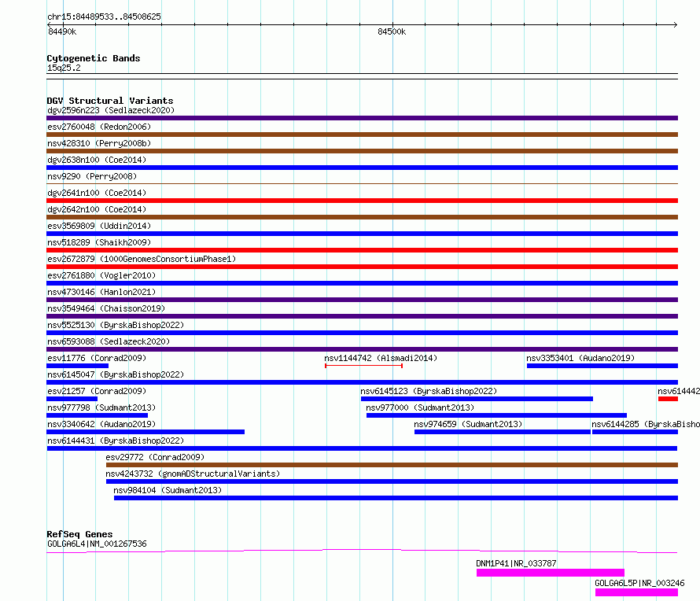Open nsv3353401 (Audano2019) variant label
Screen dimensions: 700x601
pos(580,358)
